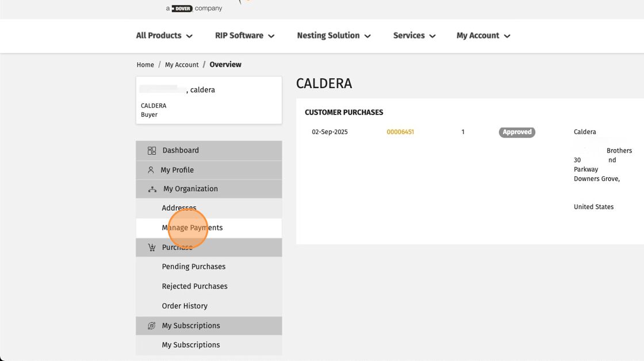644x361 pixels.
Task: Expand the Services chevron
Action: (x=432, y=36)
